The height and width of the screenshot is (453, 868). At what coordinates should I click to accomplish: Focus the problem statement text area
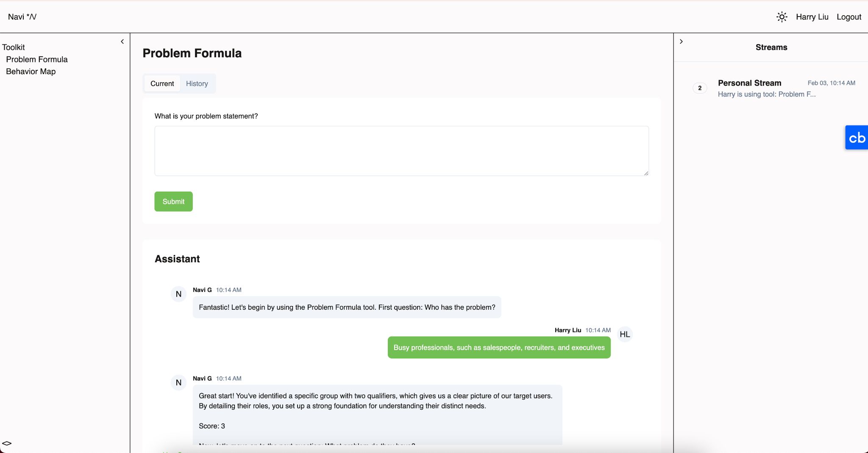tap(401, 151)
